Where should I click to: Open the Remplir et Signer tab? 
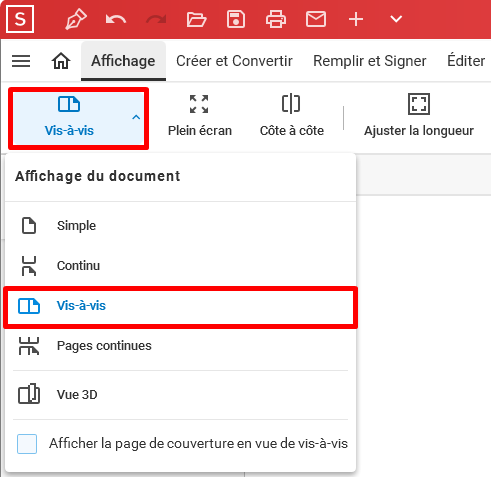point(370,61)
